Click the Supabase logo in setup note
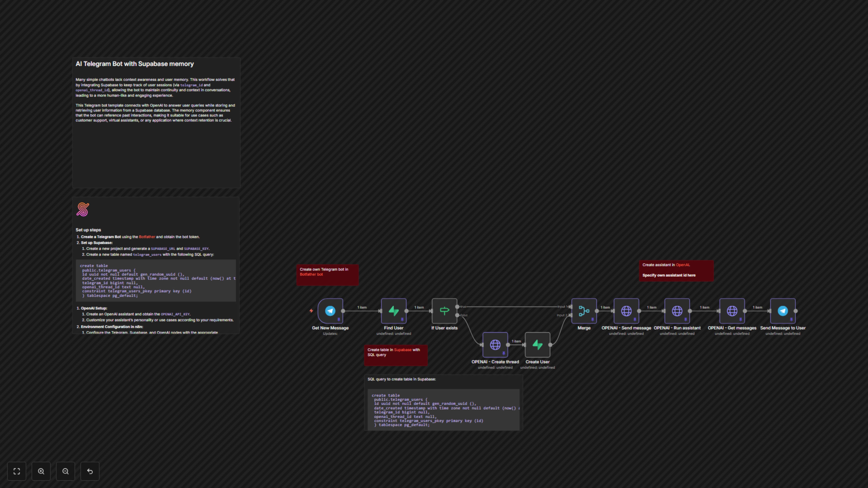This screenshot has height=488, width=868. click(x=83, y=209)
